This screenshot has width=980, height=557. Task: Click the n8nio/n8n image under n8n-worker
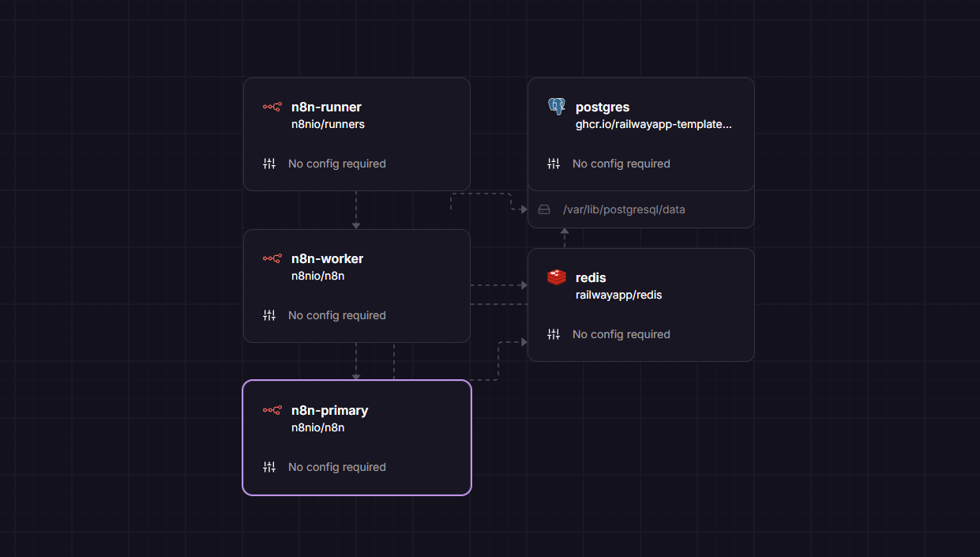[x=317, y=276]
